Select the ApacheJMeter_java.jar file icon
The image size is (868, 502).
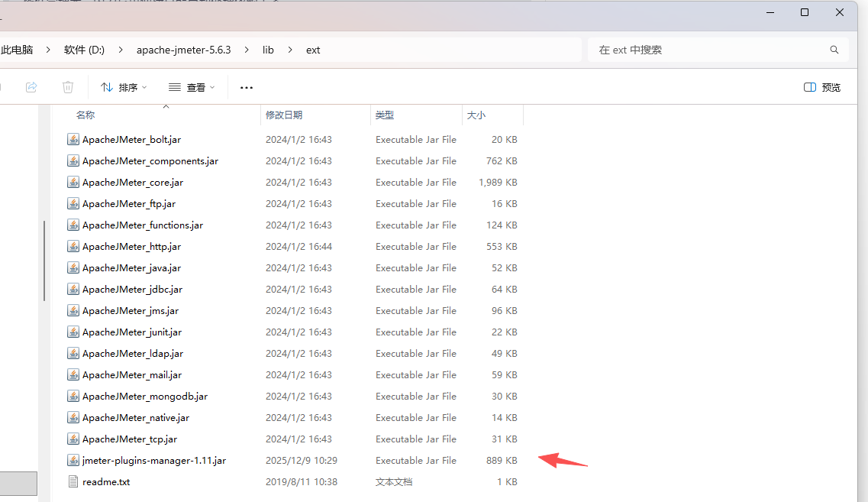[x=73, y=267]
